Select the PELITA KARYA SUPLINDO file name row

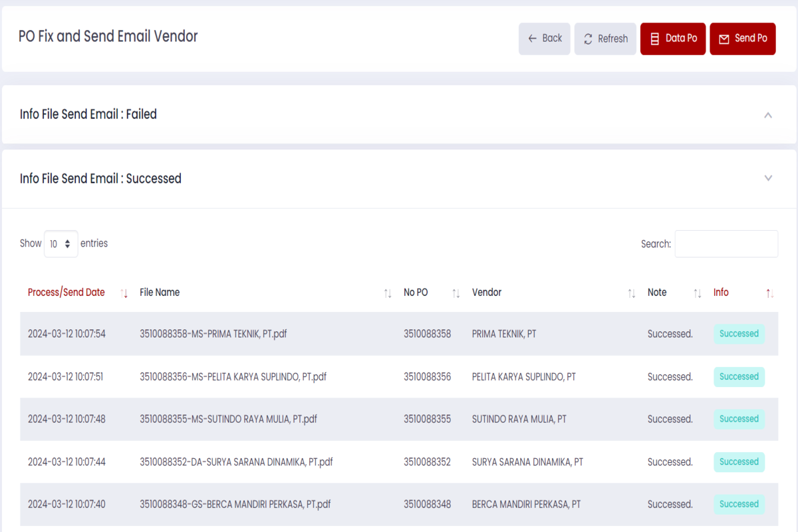pyautogui.click(x=233, y=376)
